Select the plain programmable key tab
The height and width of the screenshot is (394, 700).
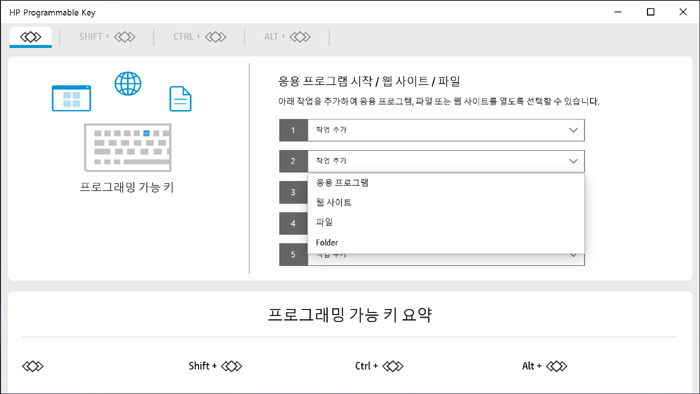[x=30, y=37]
